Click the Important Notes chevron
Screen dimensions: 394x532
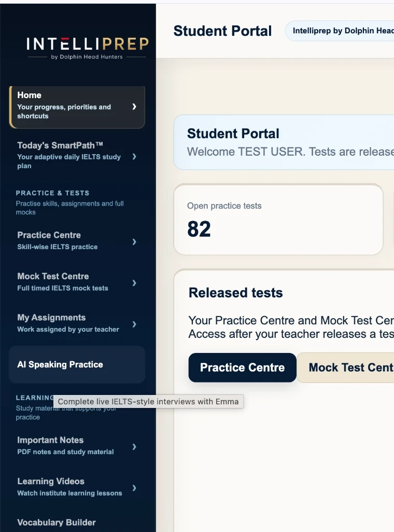pyautogui.click(x=134, y=446)
